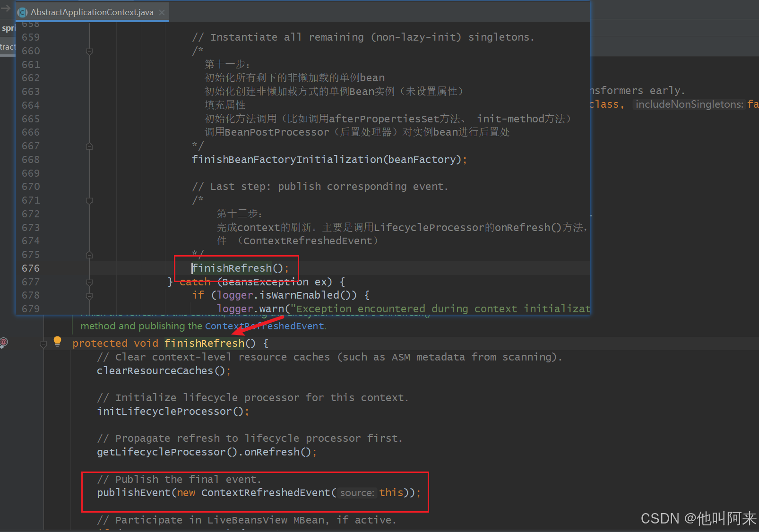Click line number 676 in the gutter

pyautogui.click(x=31, y=268)
